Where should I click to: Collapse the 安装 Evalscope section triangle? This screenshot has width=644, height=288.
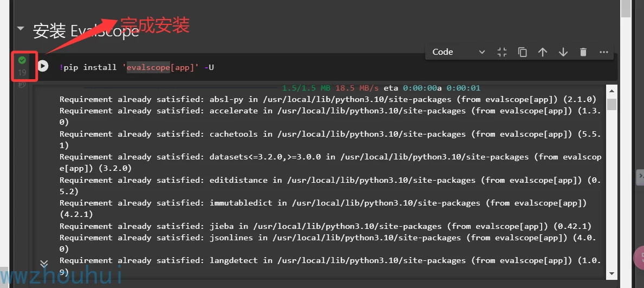coord(21,28)
